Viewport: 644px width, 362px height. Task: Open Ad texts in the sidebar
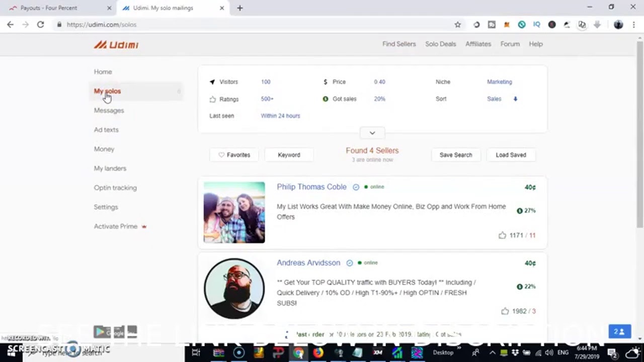coord(106,130)
